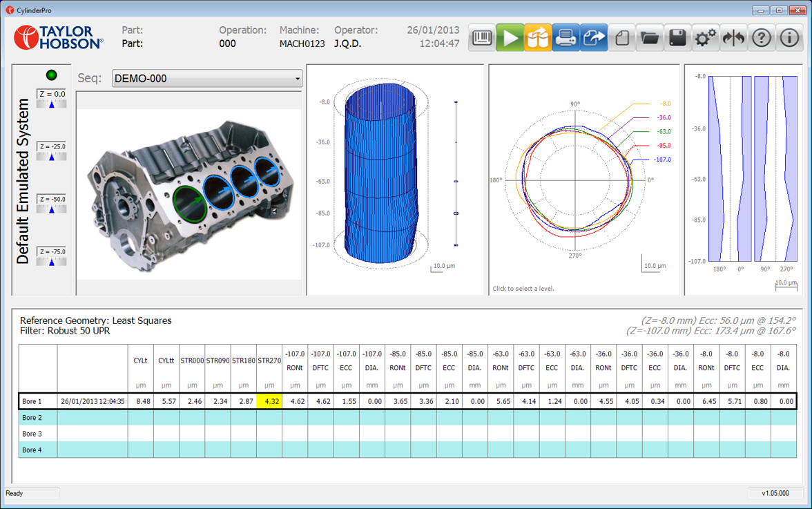Viewport: 812px width, 509px height.
Task: Select the Bore 2 row
Action: coord(407,417)
